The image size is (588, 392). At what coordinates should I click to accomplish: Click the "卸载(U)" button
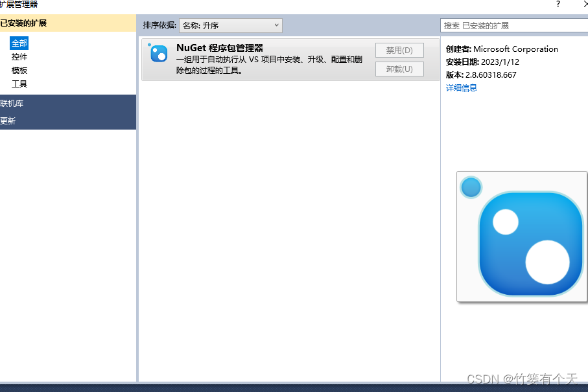399,69
